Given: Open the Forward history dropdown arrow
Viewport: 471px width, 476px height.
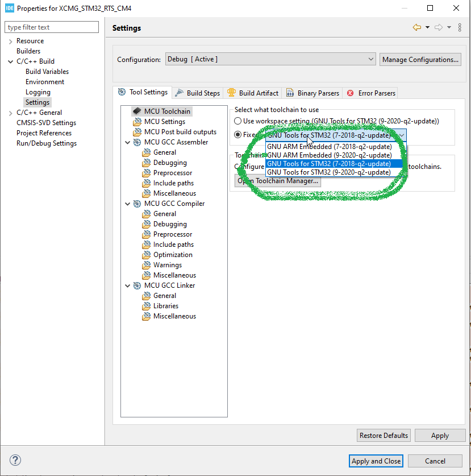Looking at the screenshot, I should click(449, 27).
